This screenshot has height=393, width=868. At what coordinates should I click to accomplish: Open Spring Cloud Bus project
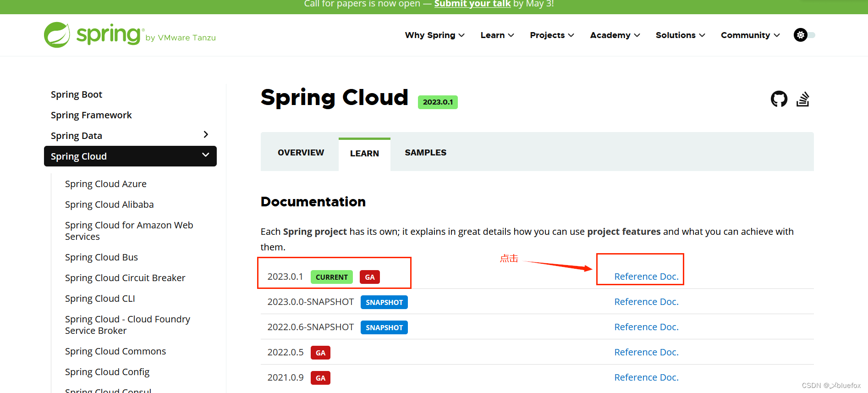coord(101,257)
